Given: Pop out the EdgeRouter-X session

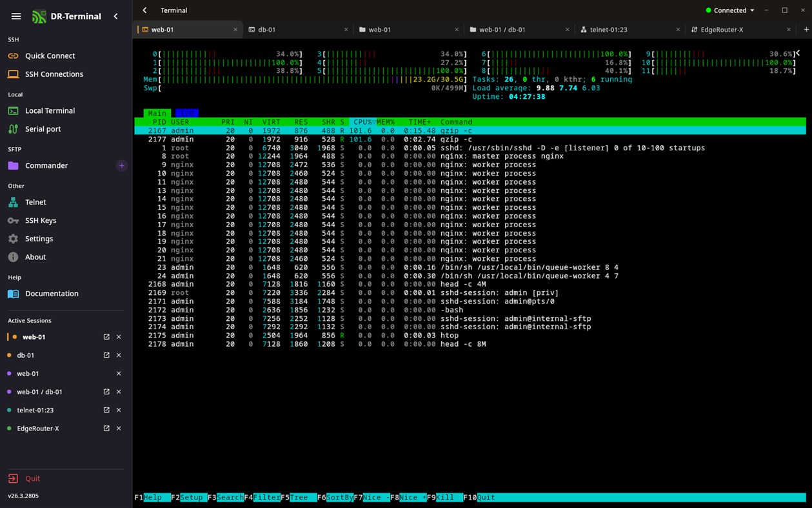Looking at the screenshot, I should (106, 429).
